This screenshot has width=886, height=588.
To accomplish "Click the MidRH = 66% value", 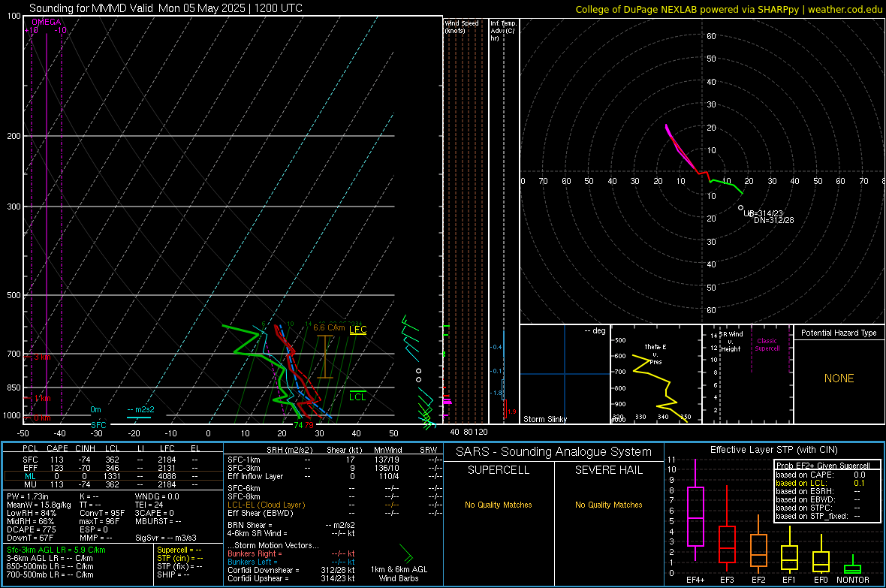I will point(30,521).
